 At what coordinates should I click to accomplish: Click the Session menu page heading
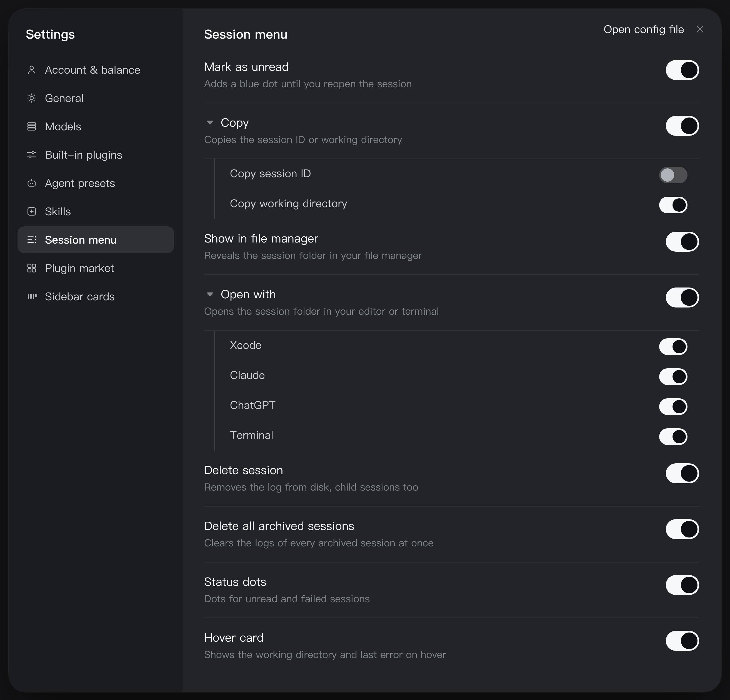(246, 34)
